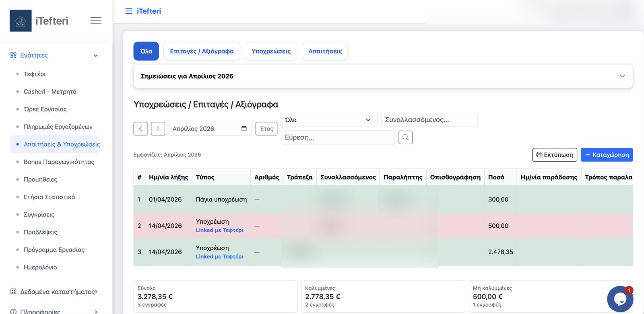Open the Όλα filter dropdown
This screenshot has height=314, width=644.
(329, 120)
